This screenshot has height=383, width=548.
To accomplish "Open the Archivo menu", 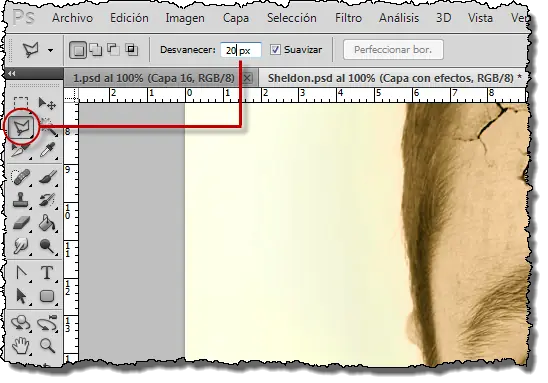I will (x=72, y=18).
